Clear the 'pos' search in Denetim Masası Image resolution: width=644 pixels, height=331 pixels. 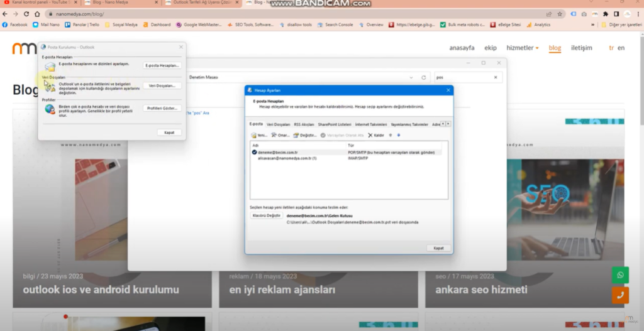pos(496,77)
